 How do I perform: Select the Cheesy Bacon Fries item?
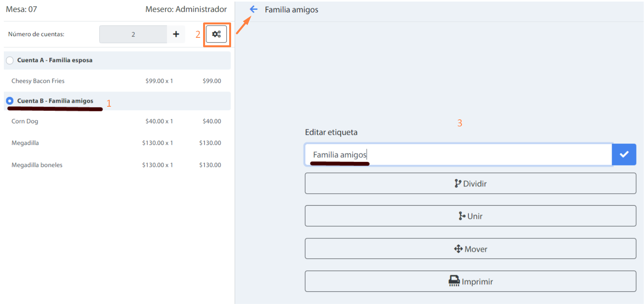click(x=38, y=81)
